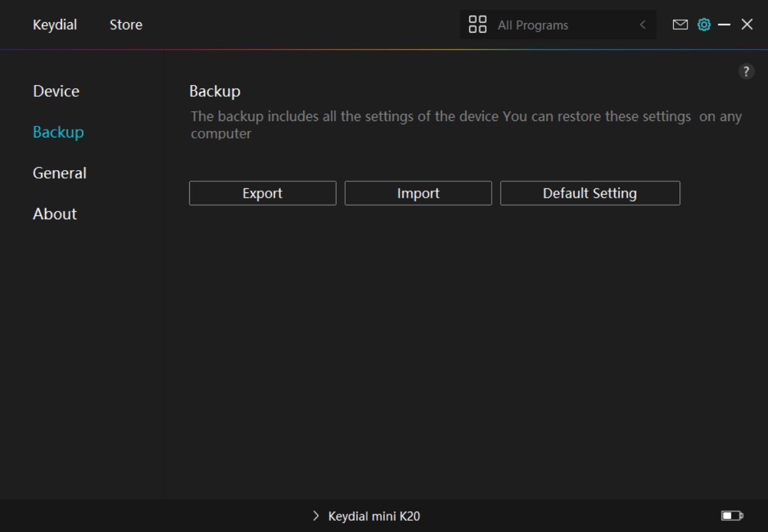Screen dimensions: 768x532
Task: Minimize the Keydial window
Action: [x=724, y=25]
